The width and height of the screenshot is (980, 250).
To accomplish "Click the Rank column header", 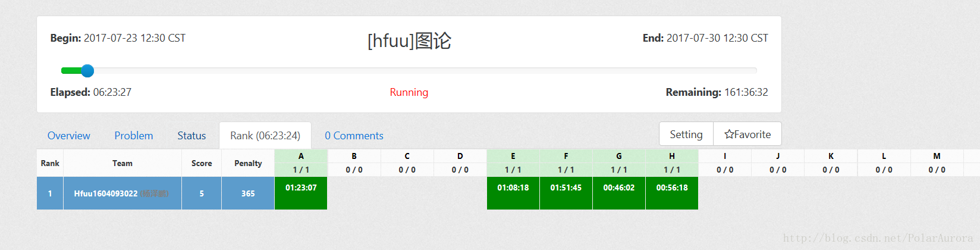I will [x=50, y=163].
